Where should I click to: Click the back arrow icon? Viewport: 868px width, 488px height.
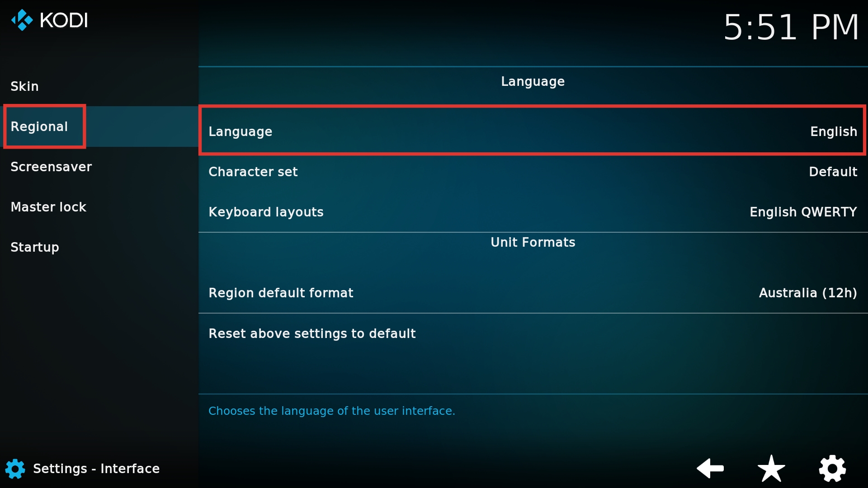pos(710,468)
